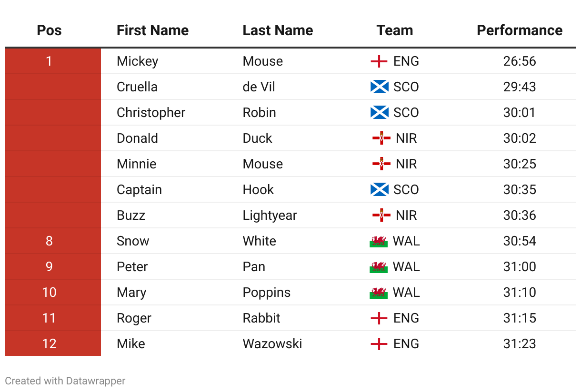Click Northern Ireland flag in Buzz Lightyear row

click(381, 216)
